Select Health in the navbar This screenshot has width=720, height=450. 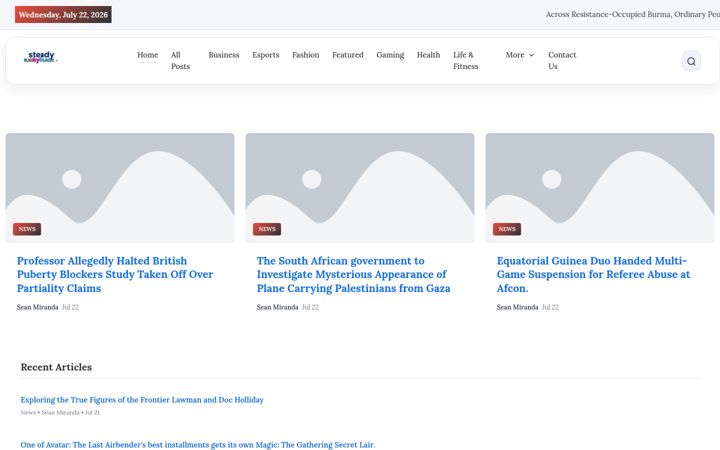(x=428, y=55)
